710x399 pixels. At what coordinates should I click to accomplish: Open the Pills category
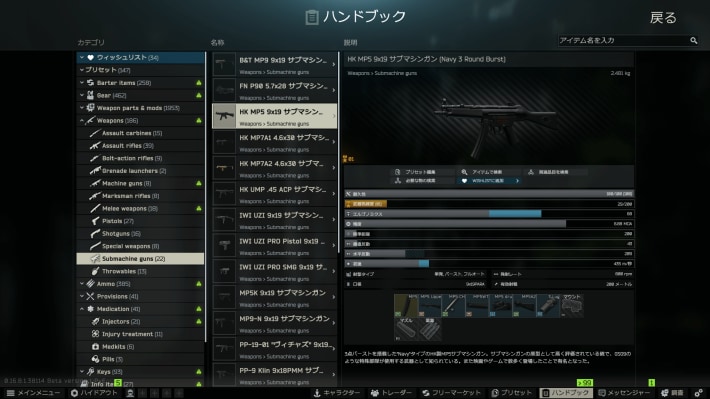[x=140, y=359]
